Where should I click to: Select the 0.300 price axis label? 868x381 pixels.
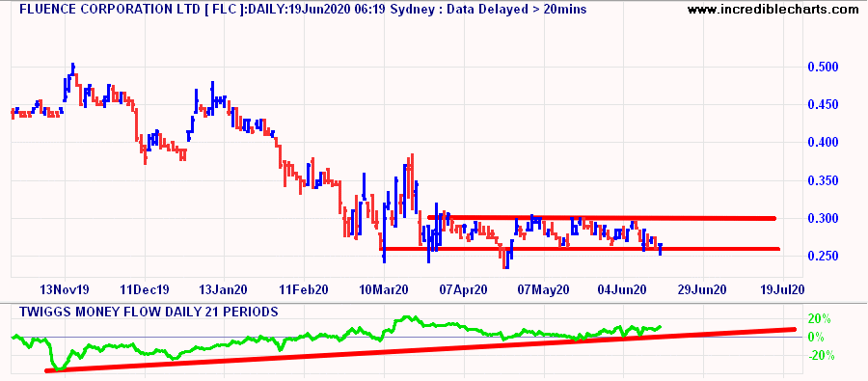(x=824, y=219)
